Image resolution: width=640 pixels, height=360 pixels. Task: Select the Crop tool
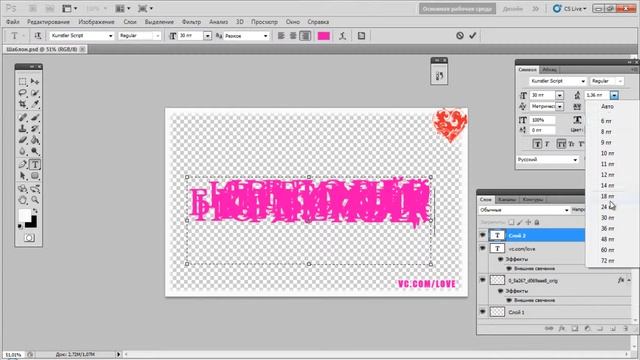(22, 104)
